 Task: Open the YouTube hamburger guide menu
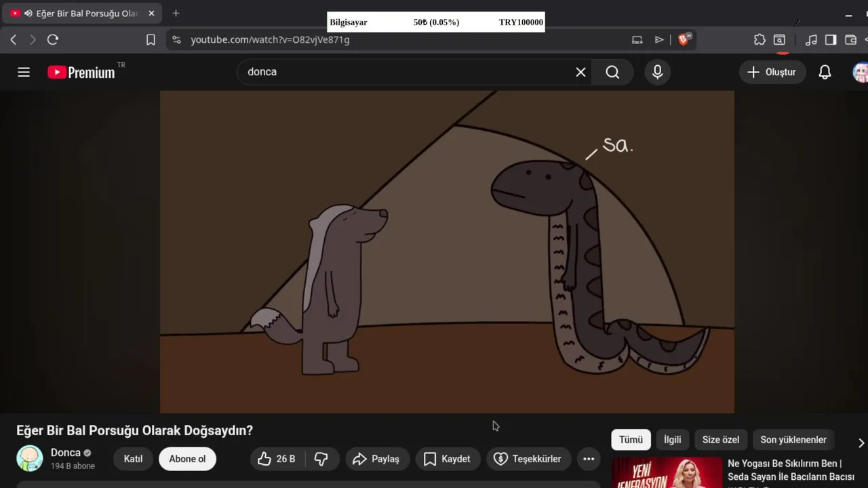[24, 72]
